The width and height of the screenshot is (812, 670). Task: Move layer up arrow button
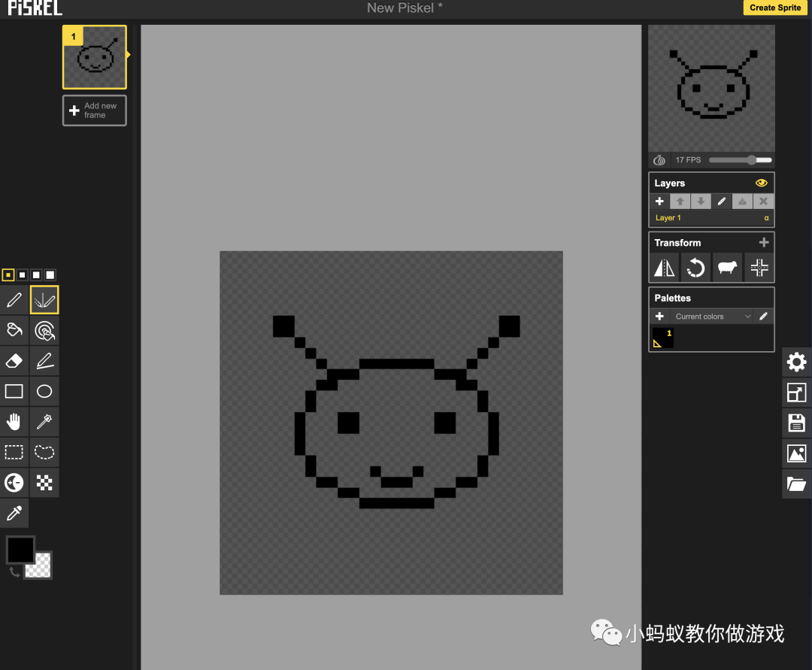[x=680, y=202]
